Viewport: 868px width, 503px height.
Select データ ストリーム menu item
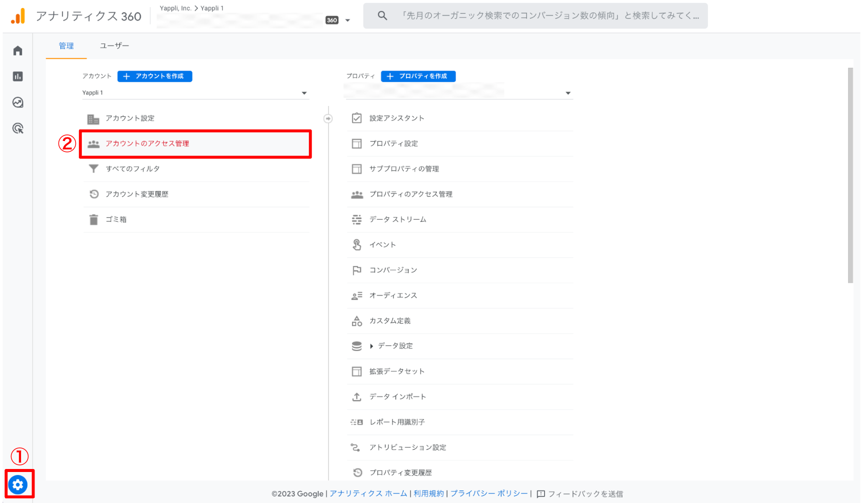click(460, 219)
